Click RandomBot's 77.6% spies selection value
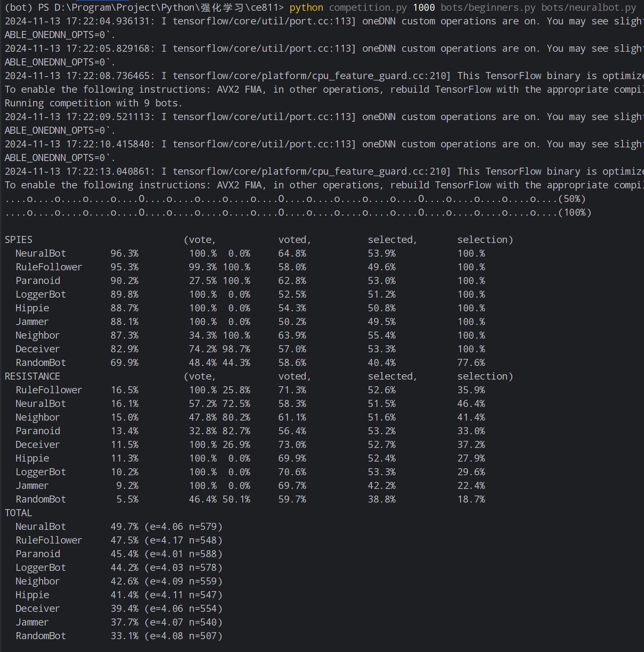 click(471, 363)
